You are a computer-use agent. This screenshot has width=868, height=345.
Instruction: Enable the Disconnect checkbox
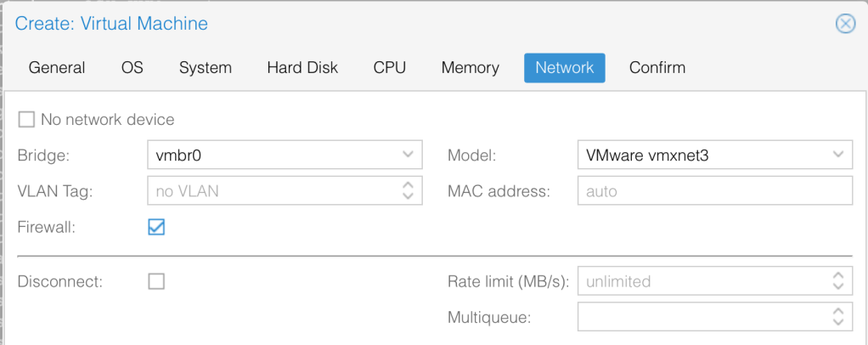click(x=156, y=281)
